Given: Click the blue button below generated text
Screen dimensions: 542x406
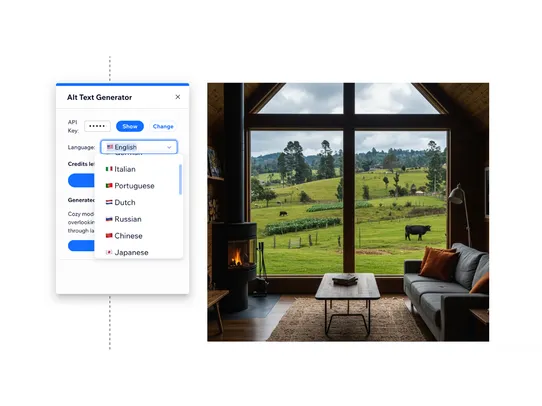Looking at the screenshot, I should (81, 246).
